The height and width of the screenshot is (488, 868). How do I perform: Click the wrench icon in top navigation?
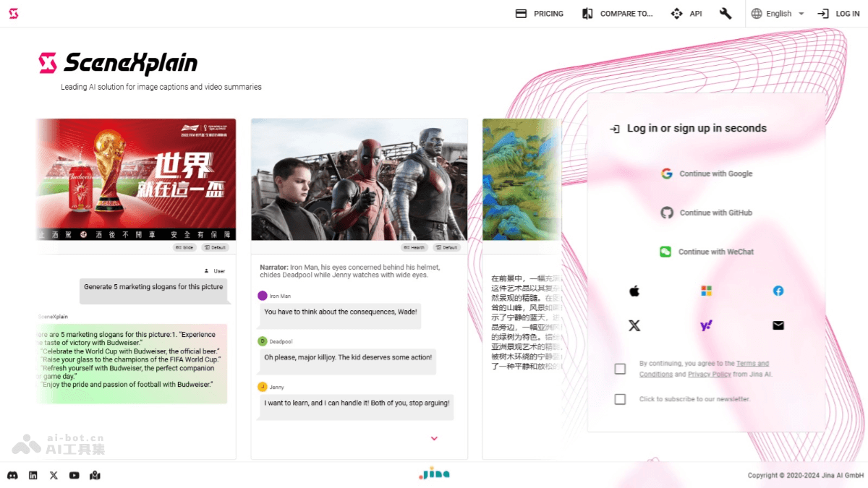tap(726, 13)
